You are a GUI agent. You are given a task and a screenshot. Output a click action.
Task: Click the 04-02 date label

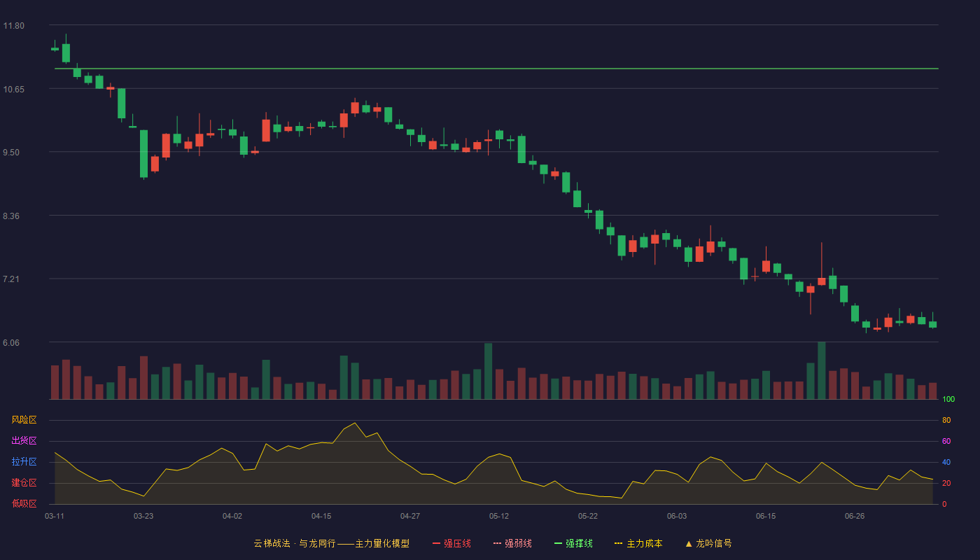[x=232, y=516]
